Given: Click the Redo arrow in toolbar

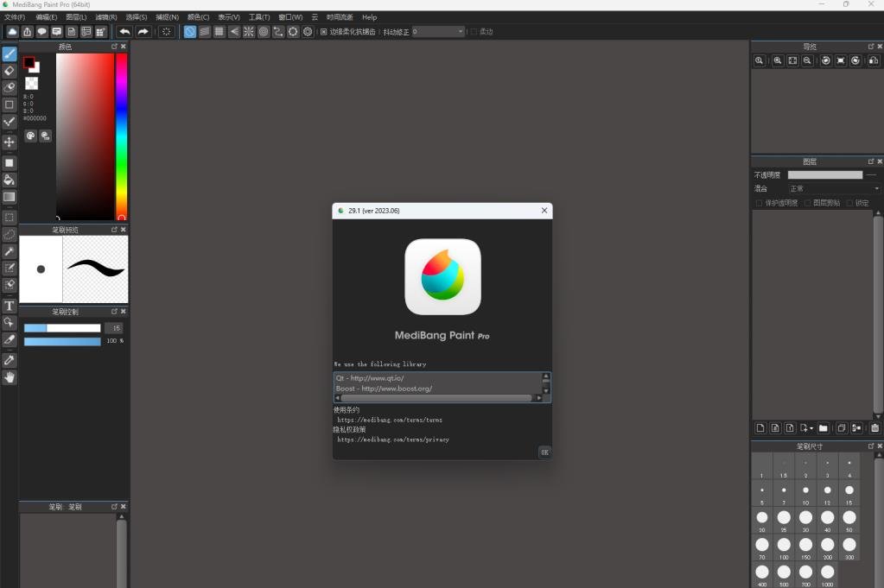Looking at the screenshot, I should tap(143, 32).
